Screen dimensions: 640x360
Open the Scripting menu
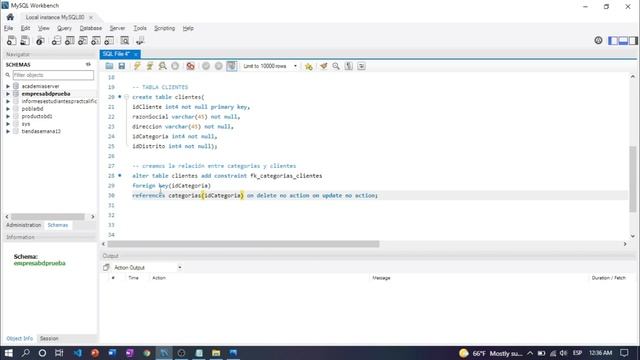coord(164,28)
